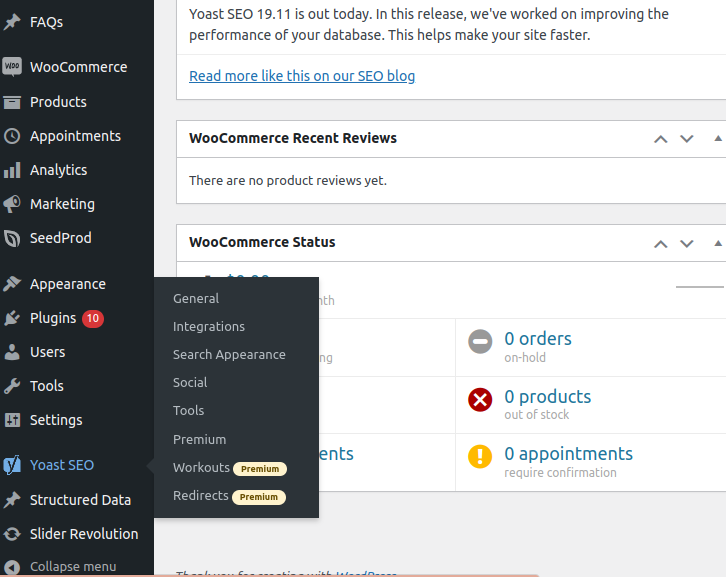The height and width of the screenshot is (577, 726).
Task: Toggle WooCommerce Status panel collapse triangle
Action: pyautogui.click(x=718, y=243)
